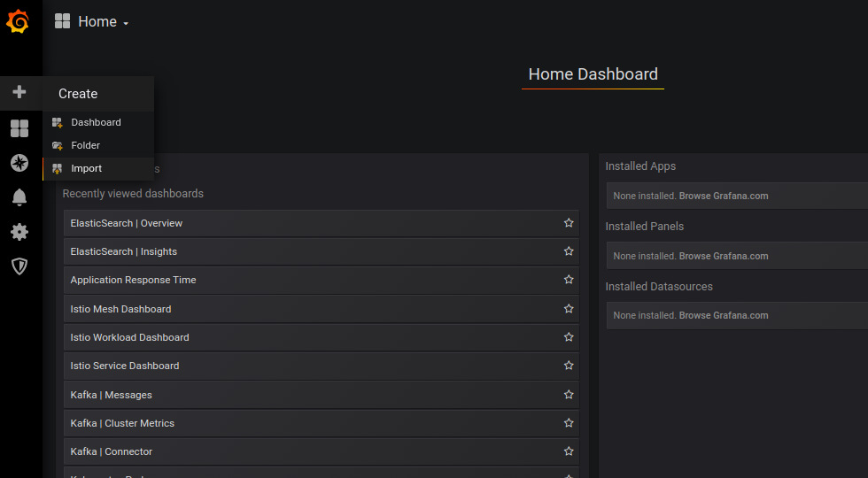Click the Grafana logo icon

(18, 21)
